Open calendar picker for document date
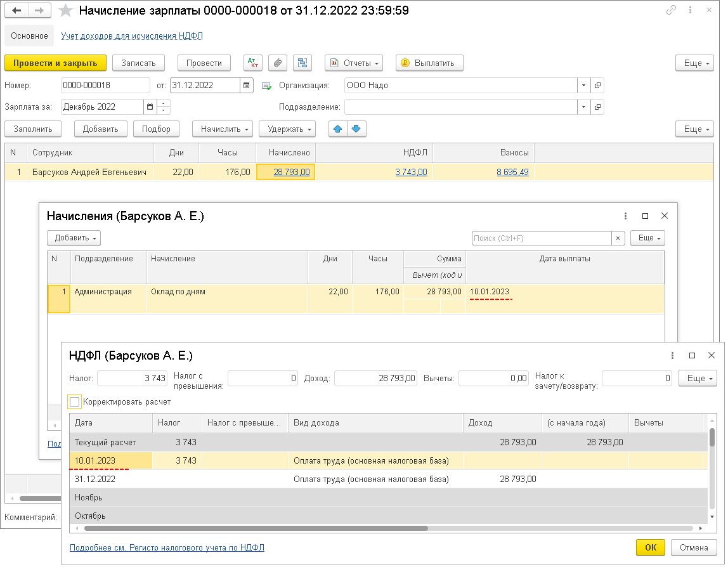Viewport: 728px width, 567px height. pyautogui.click(x=247, y=86)
